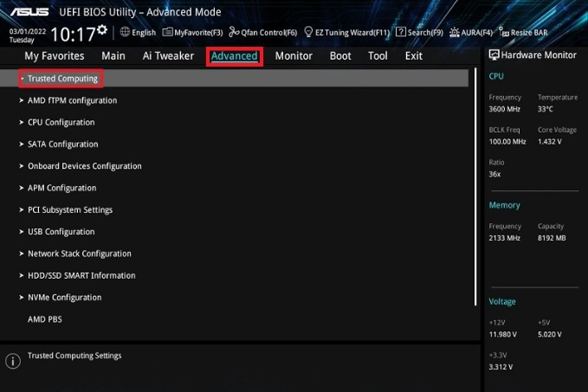Click +3.3V reading 3.312 V
Image resolution: width=588 pixels, height=392 pixels.
point(501,367)
